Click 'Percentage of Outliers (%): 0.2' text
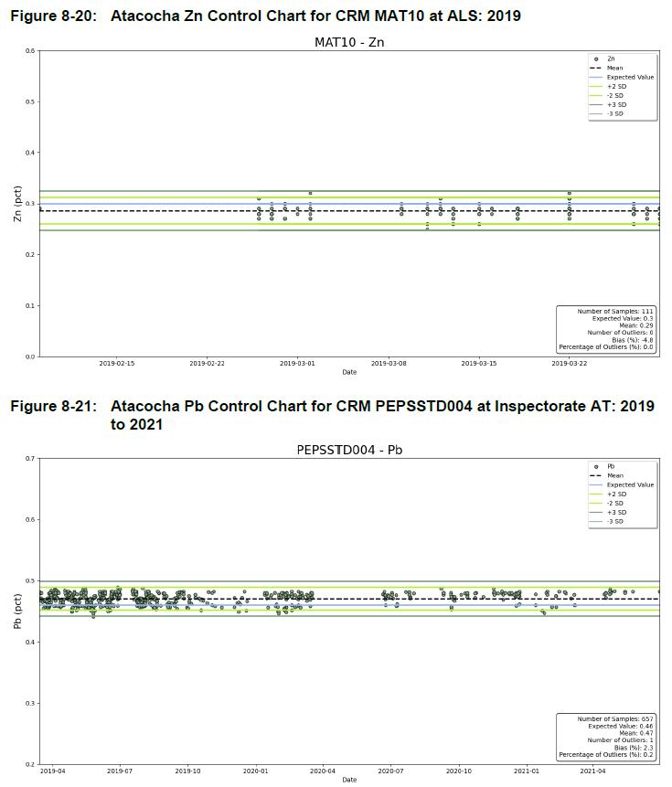672x787 pixels. coord(606,754)
